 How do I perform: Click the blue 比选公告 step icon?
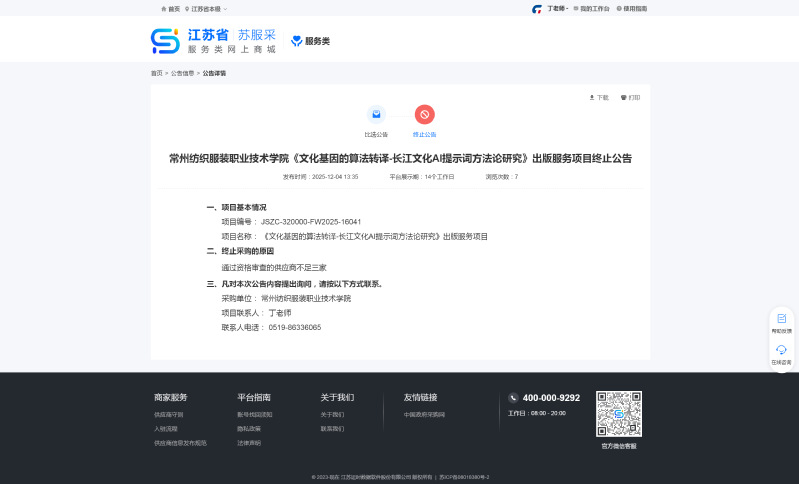click(376, 115)
